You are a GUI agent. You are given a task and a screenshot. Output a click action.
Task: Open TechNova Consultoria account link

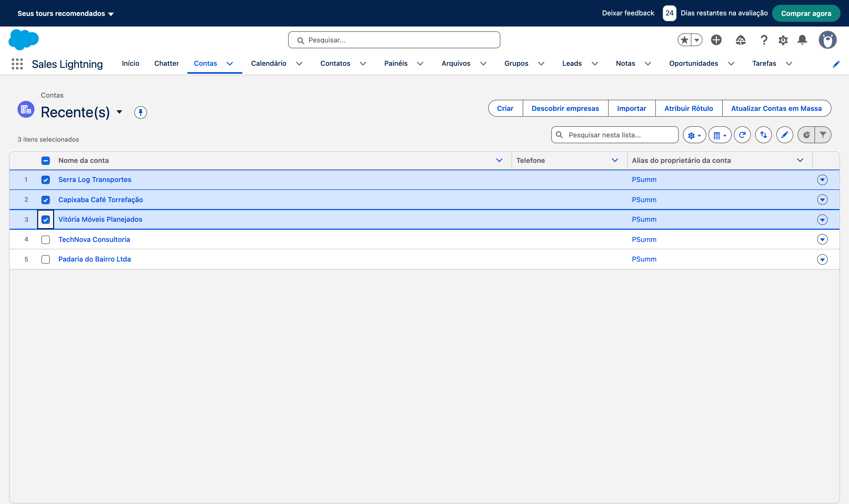94,240
